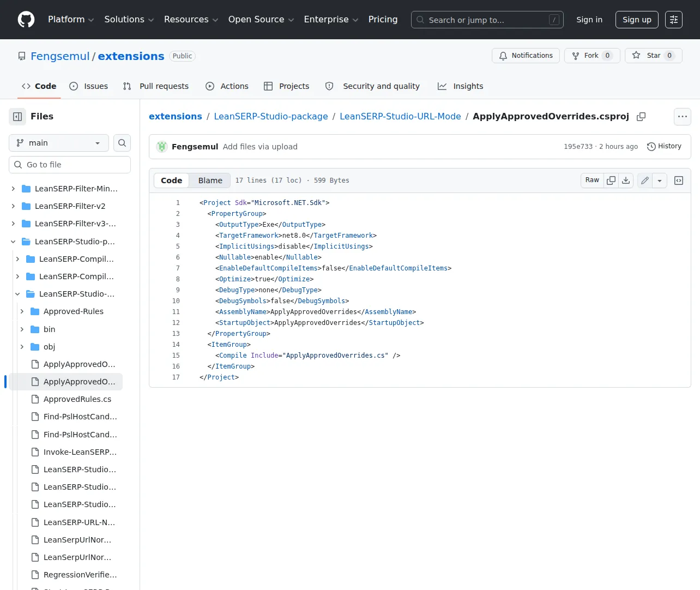Expand the Resources menu
The height and width of the screenshot is (590, 700).
(x=191, y=20)
